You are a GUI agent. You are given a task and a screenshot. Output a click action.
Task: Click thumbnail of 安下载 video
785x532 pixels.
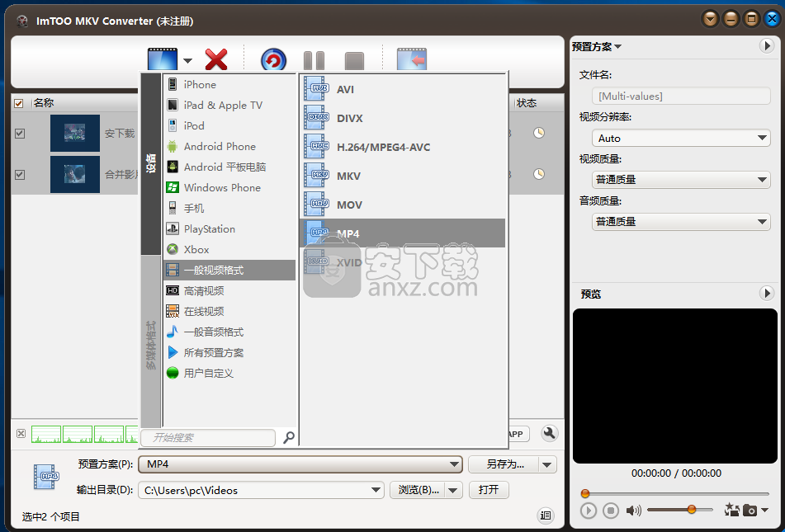click(x=75, y=133)
